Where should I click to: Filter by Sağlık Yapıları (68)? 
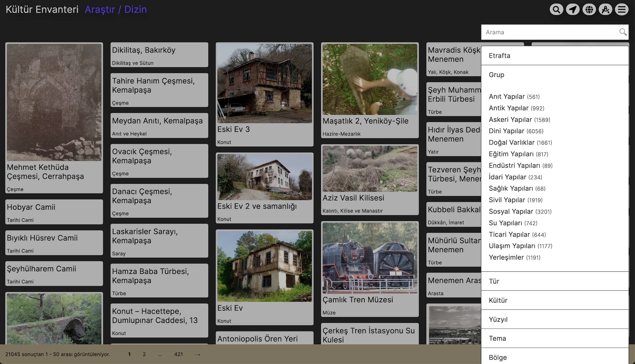pyautogui.click(x=517, y=188)
